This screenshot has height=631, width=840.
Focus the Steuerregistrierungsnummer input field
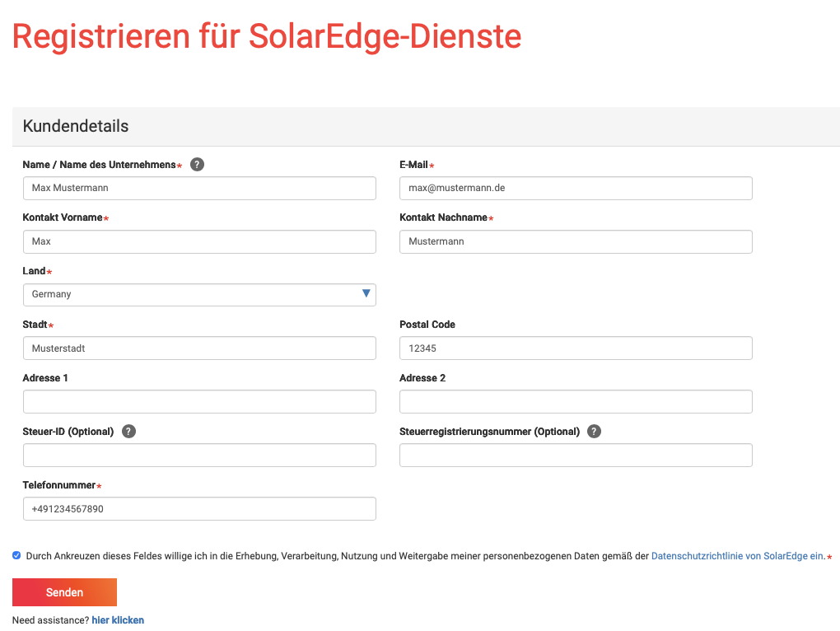(x=576, y=456)
